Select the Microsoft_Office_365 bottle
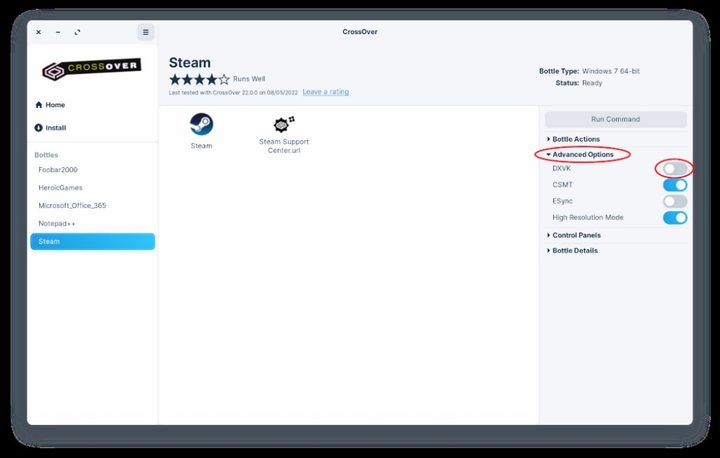 tap(72, 205)
